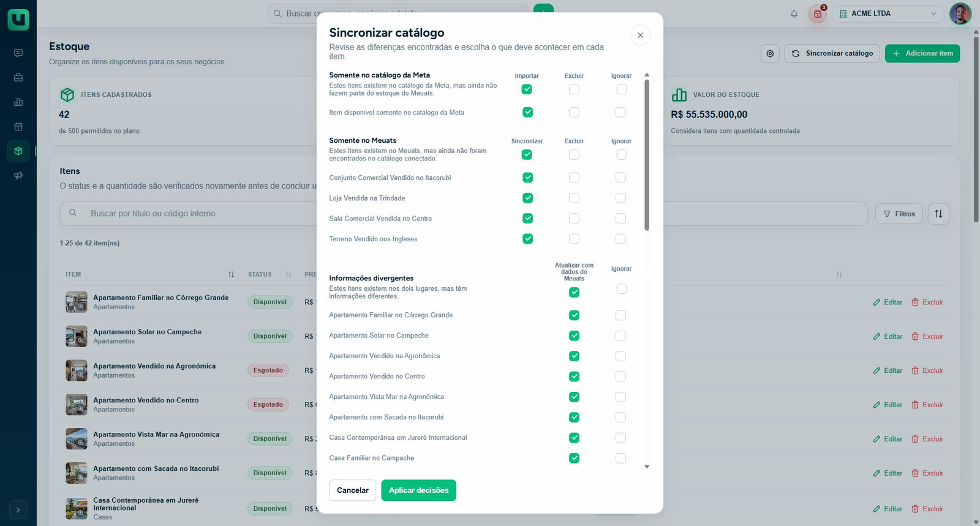Click the green U logo in the sidebar
Image resolution: width=980 pixels, height=526 pixels.
pyautogui.click(x=18, y=18)
